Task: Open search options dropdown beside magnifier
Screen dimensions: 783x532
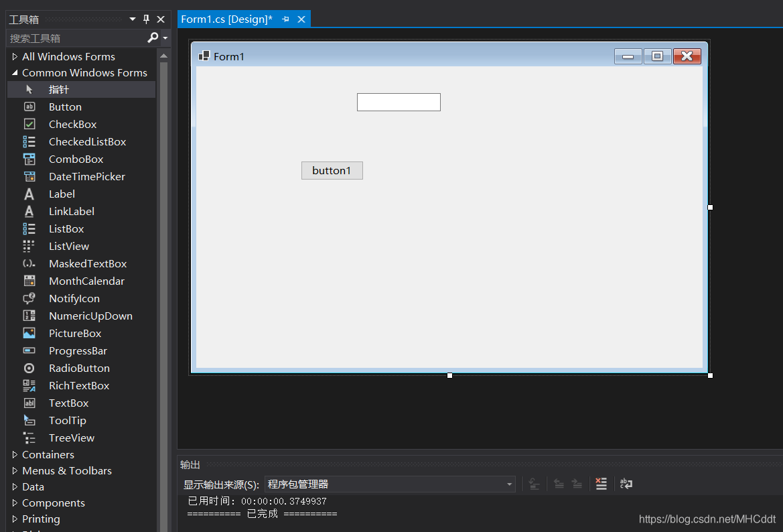Action: pos(165,38)
